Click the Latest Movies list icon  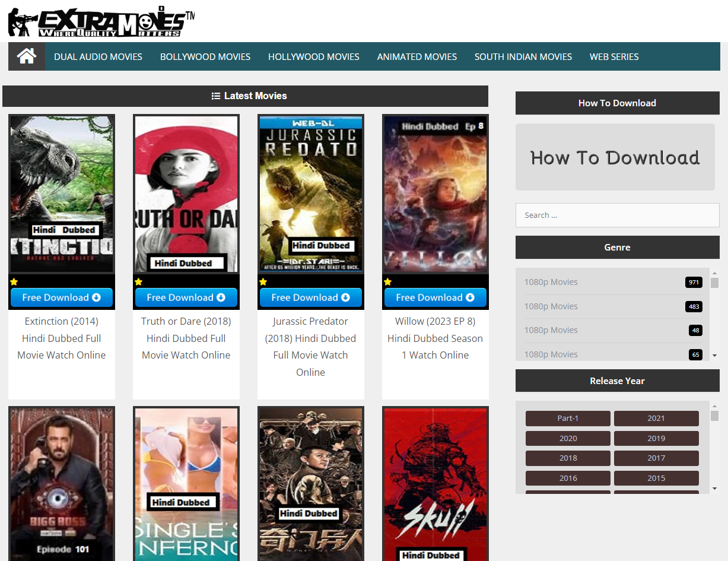point(216,96)
